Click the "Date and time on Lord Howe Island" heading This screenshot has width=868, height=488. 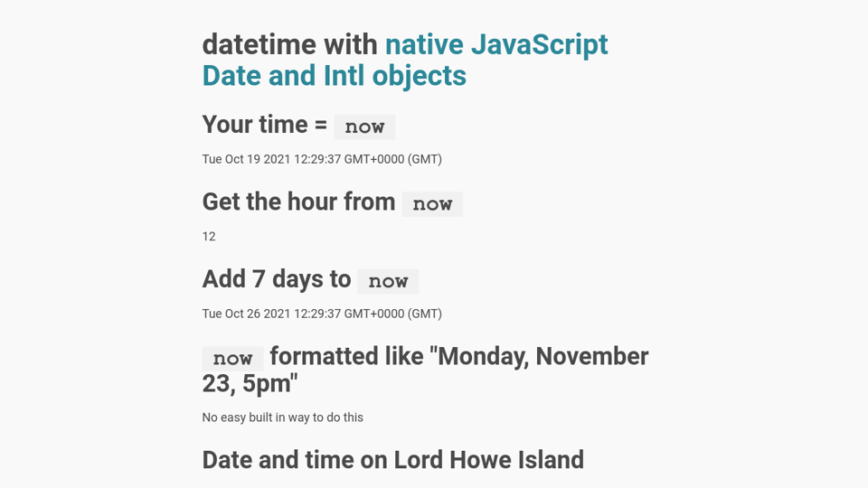392,460
